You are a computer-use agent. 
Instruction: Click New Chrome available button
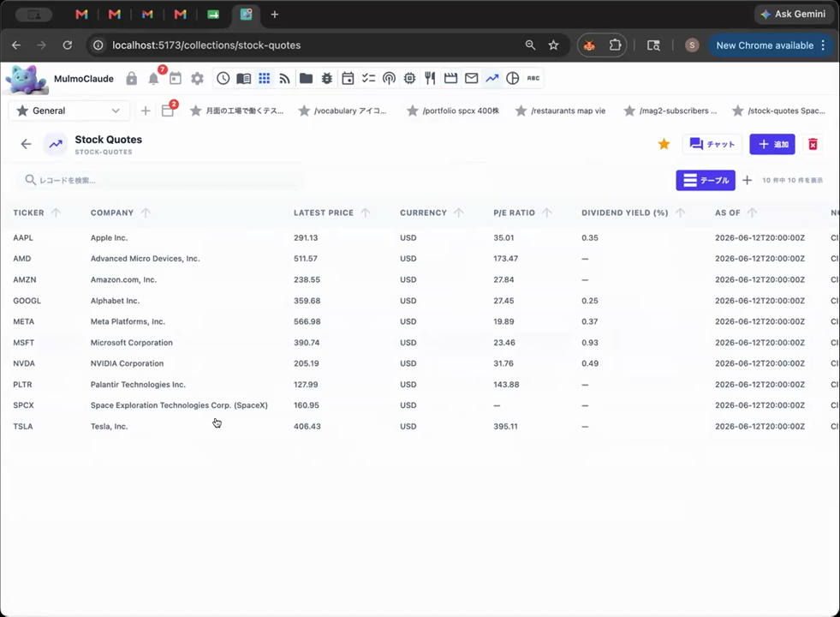coord(771,45)
